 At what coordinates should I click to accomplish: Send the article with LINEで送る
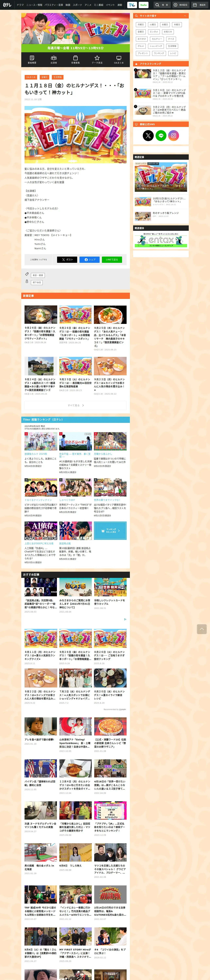pos(112,260)
